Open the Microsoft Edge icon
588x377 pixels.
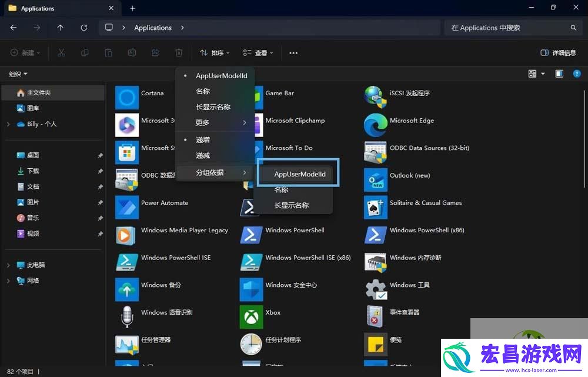(375, 125)
